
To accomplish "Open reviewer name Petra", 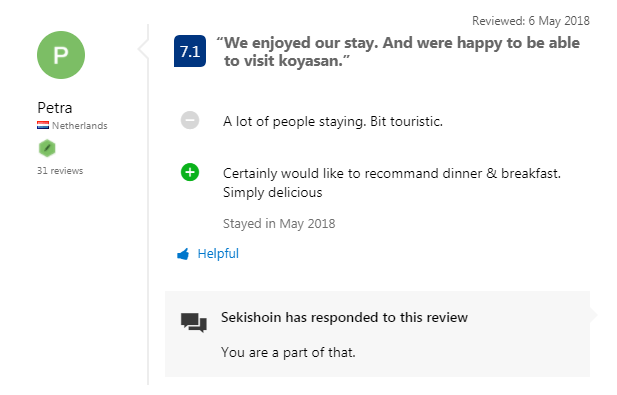I will (x=55, y=108).
